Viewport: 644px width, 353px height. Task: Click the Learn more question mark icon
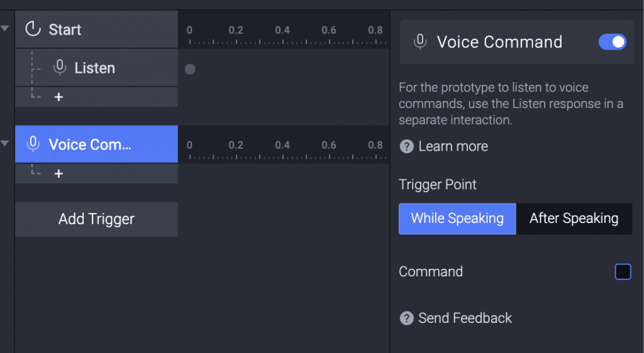[x=407, y=146]
